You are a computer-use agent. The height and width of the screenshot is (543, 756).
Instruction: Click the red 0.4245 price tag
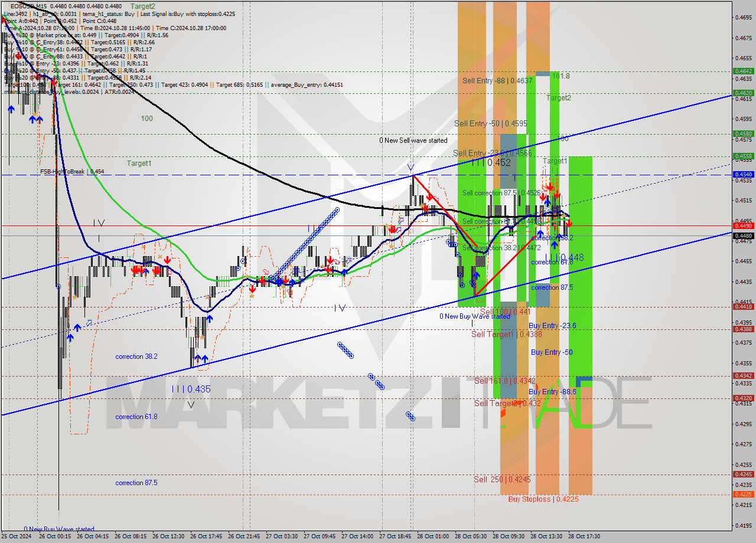tap(742, 474)
